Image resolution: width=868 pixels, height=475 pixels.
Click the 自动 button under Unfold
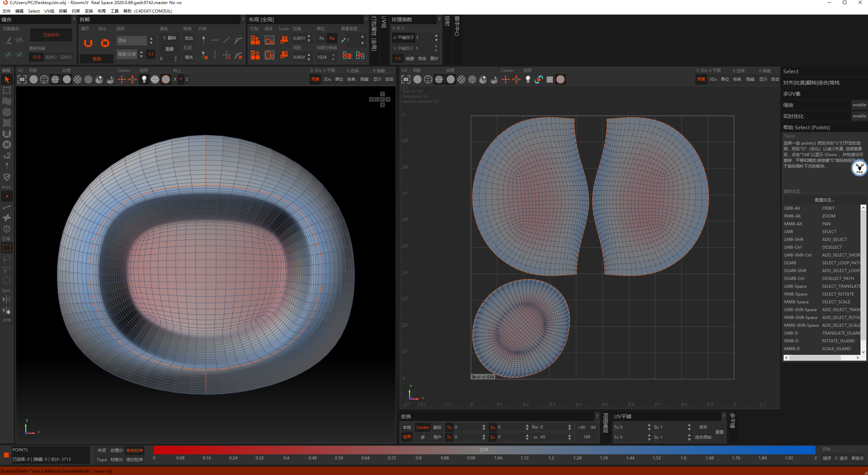pos(97,59)
